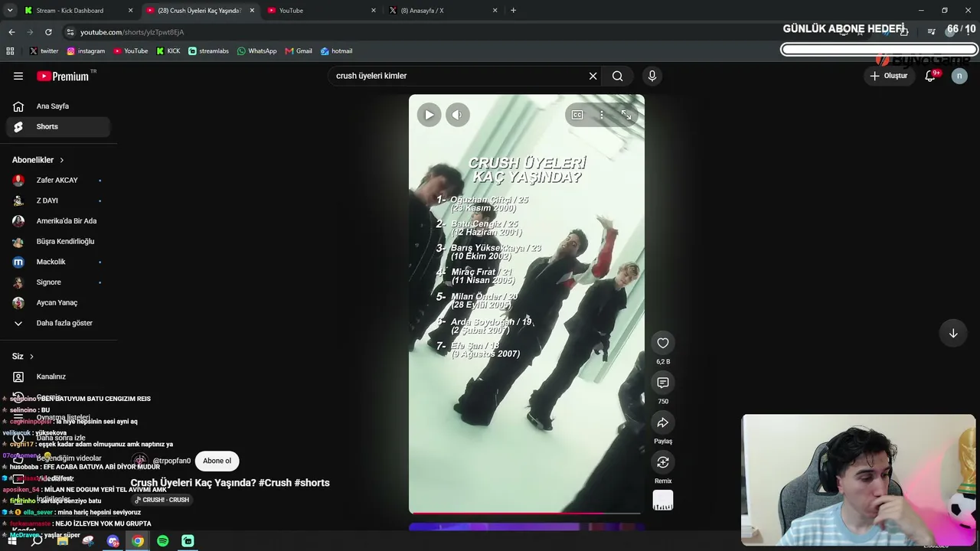Click the Oluştur create button
Viewport: 980px width, 551px height.
[889, 76]
